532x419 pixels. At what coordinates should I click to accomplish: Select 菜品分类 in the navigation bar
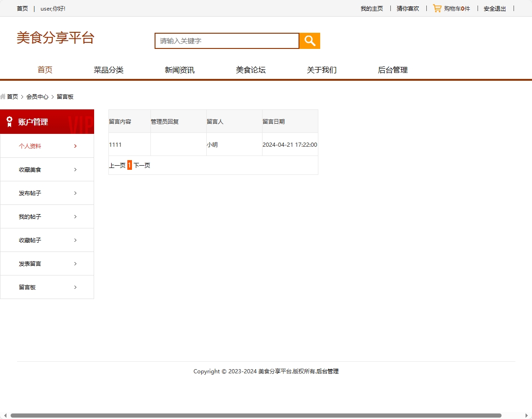(108, 70)
